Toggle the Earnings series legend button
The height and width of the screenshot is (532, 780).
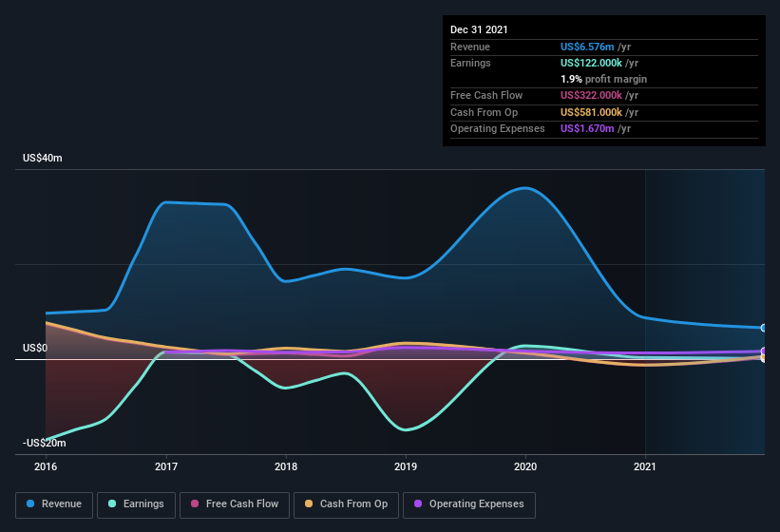[x=136, y=505]
